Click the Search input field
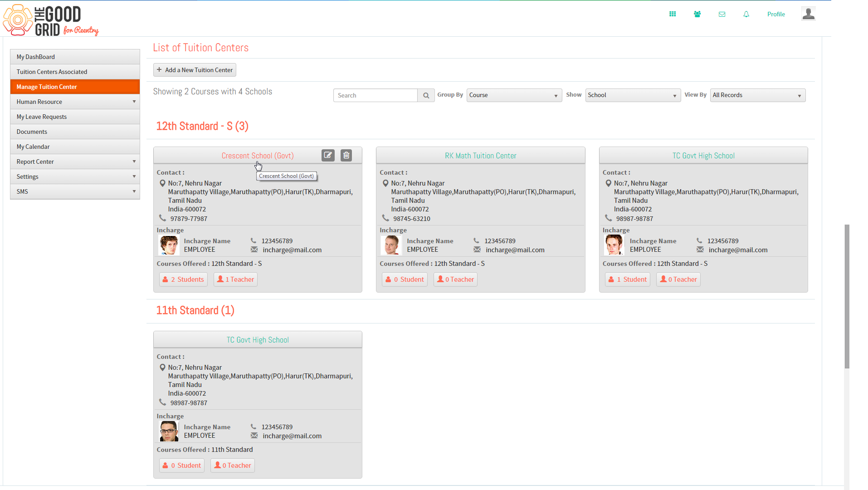The image size is (868, 490). [x=375, y=95]
